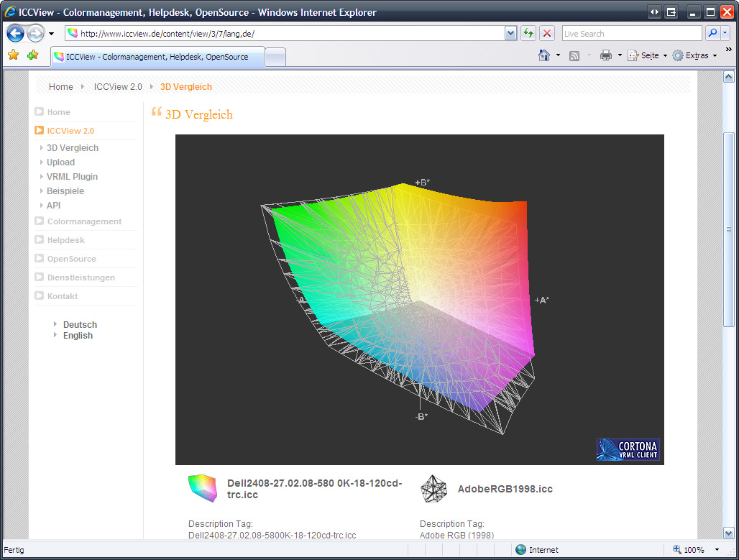Screen dimensions: 739x560
Task: Click the Dell2408 color gamut profile thumbnail
Action: [x=202, y=488]
